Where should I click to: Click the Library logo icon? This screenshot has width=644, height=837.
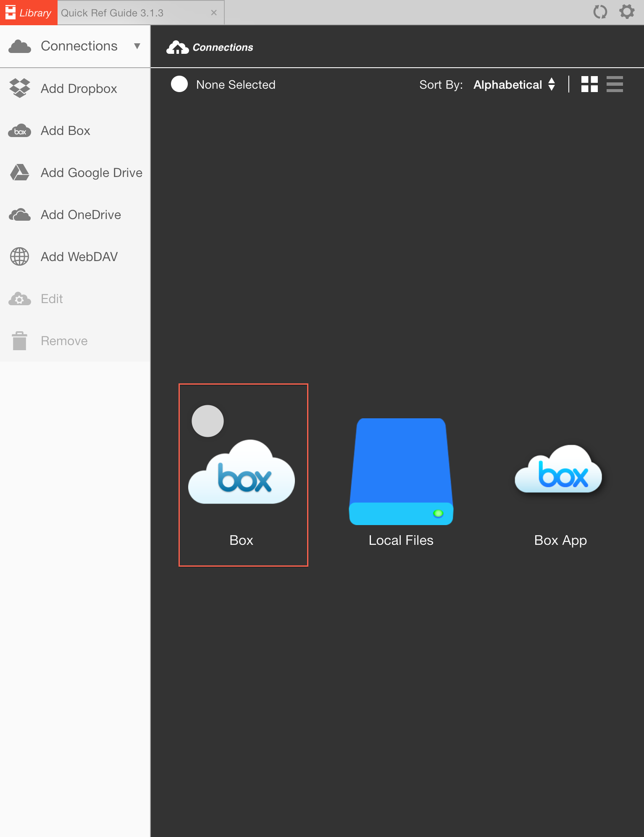tap(11, 12)
